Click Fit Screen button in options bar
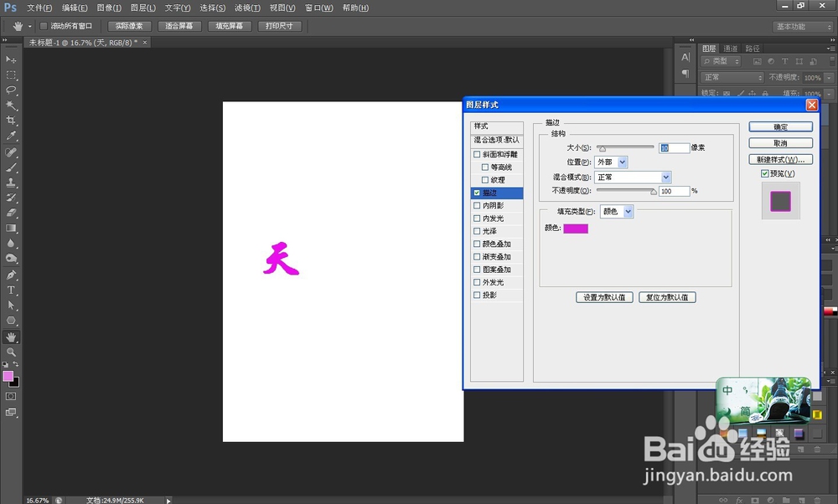The height and width of the screenshot is (504, 838). point(179,26)
